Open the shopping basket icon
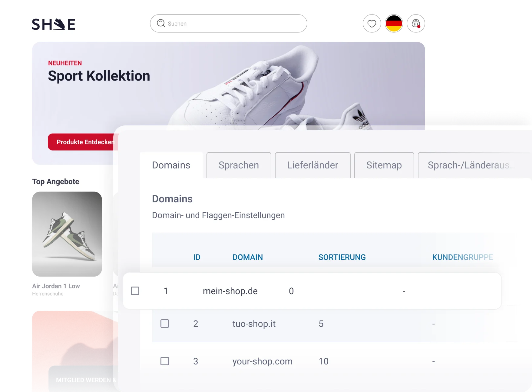This screenshot has height=392, width=532. pos(416,24)
